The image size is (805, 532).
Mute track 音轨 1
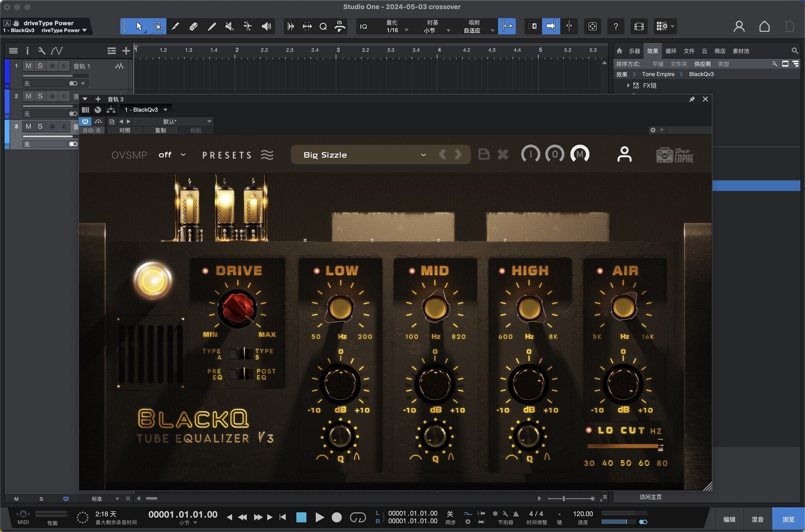click(x=28, y=66)
